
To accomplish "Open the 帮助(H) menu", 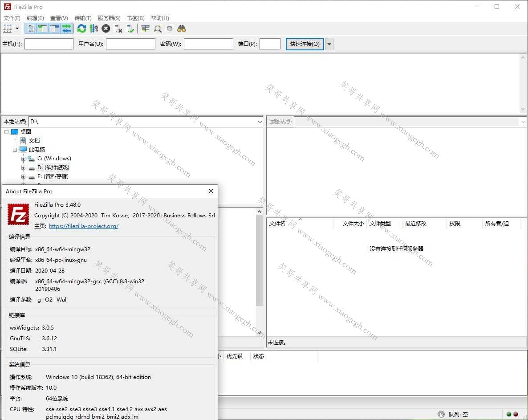I will (160, 18).
